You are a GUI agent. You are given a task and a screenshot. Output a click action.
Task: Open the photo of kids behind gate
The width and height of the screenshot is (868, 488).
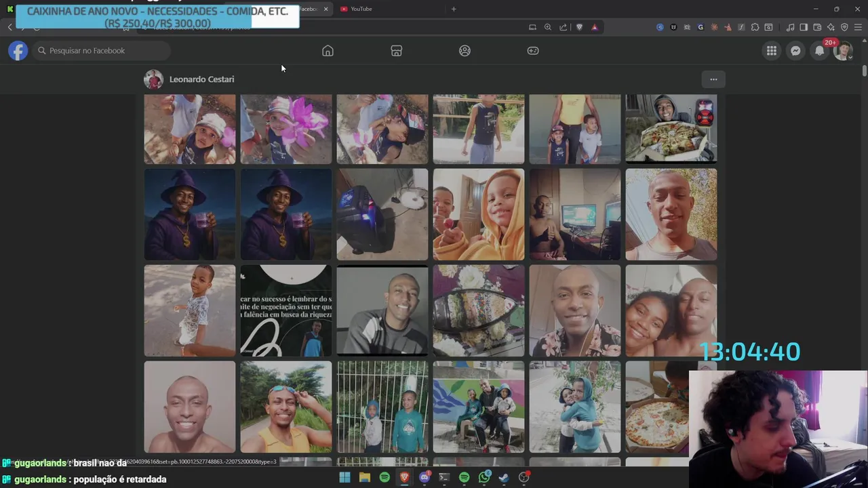click(382, 407)
